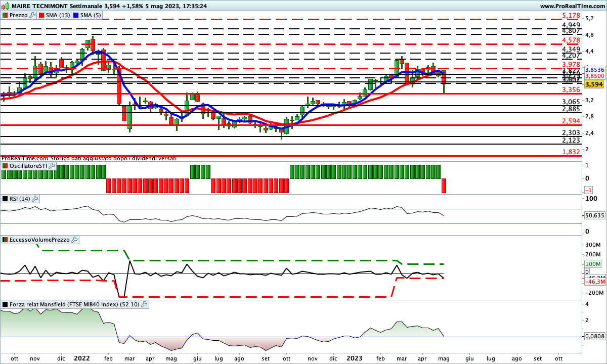Click the EccessoVolumePrezzo color swatch
The width and height of the screenshot is (607, 364).
click(5, 239)
